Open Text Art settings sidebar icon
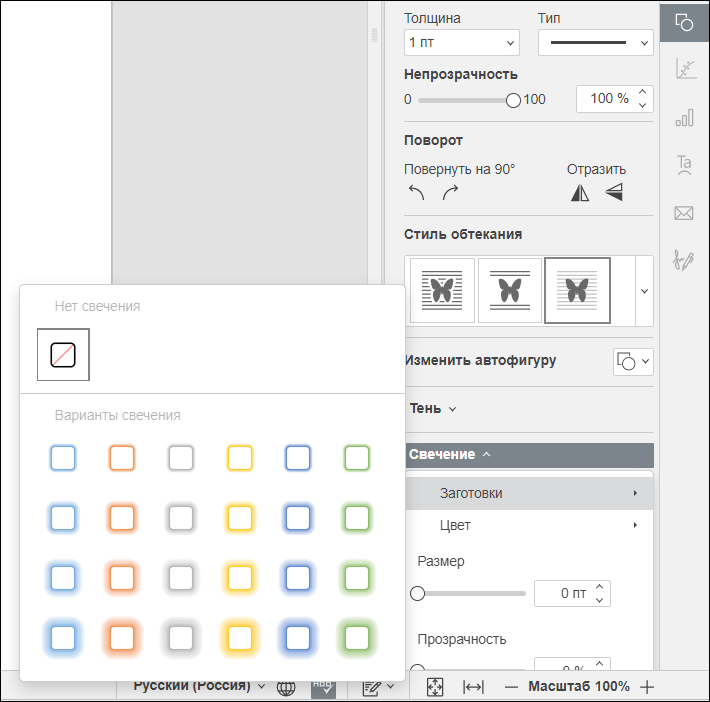 coord(684,165)
